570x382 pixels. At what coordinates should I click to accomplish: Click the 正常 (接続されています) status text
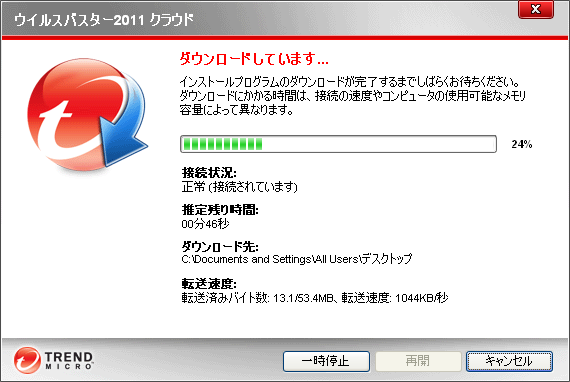coord(240,187)
